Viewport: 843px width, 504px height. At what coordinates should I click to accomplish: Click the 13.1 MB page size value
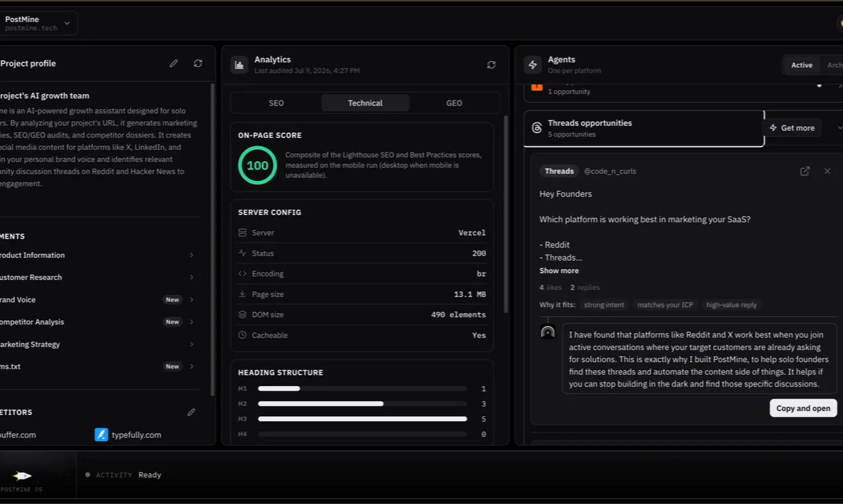470,294
